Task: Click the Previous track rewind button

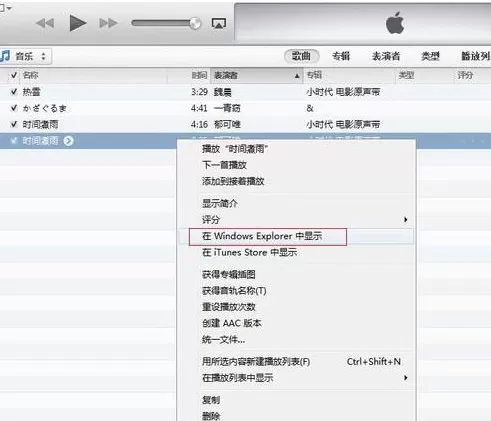Action: coord(45,23)
